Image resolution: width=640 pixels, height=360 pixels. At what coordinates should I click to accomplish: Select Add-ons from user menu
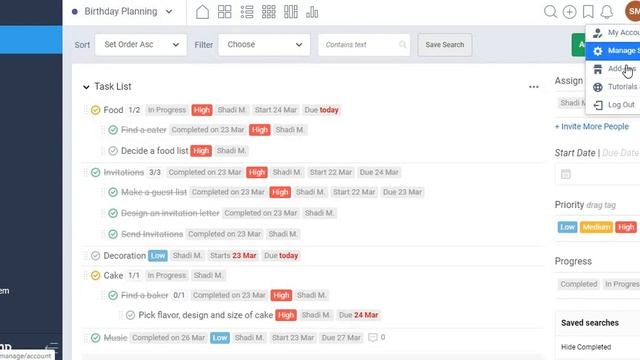[x=614, y=69]
